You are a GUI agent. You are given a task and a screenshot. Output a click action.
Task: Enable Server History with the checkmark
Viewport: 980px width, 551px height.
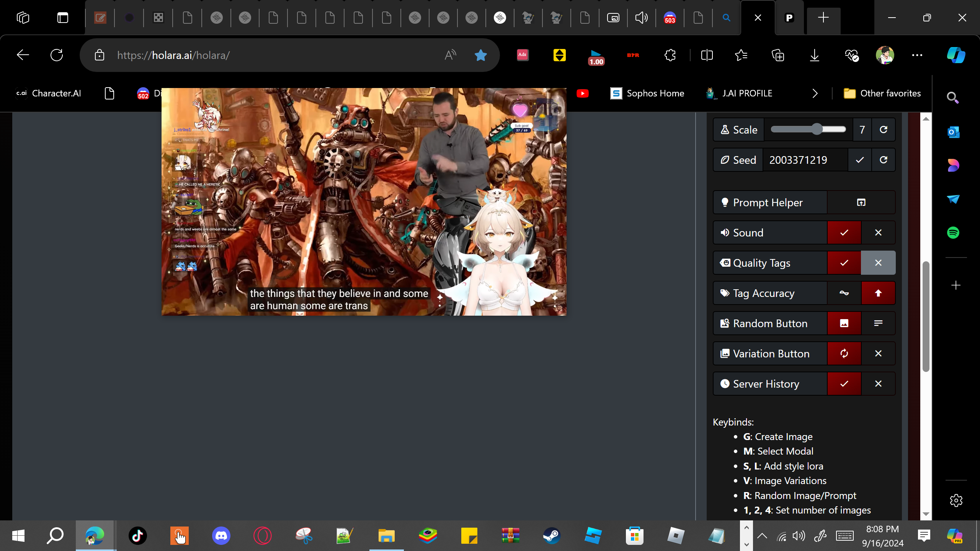[x=844, y=384]
